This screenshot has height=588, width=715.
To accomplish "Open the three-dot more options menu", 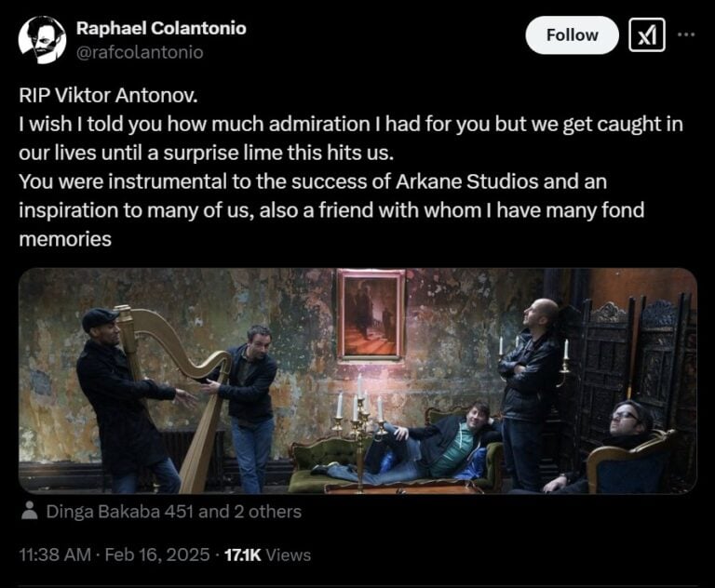I will (x=687, y=34).
